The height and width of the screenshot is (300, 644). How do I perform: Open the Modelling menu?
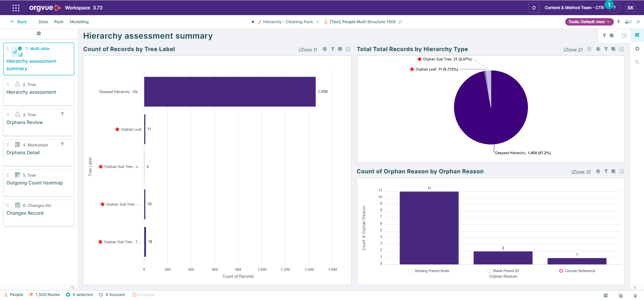coord(79,22)
